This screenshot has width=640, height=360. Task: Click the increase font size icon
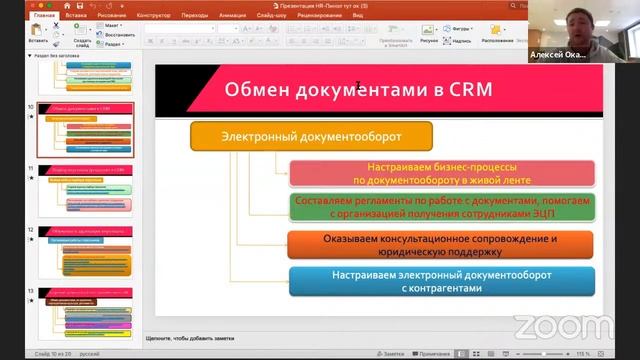[x=247, y=29]
